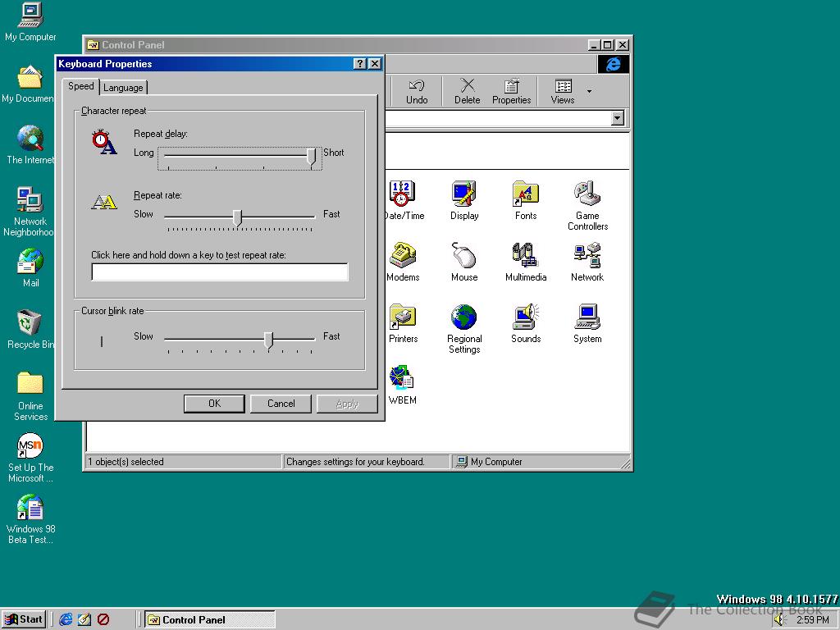The width and height of the screenshot is (840, 630).
Task: Open the Fonts folder icon
Action: point(525,194)
